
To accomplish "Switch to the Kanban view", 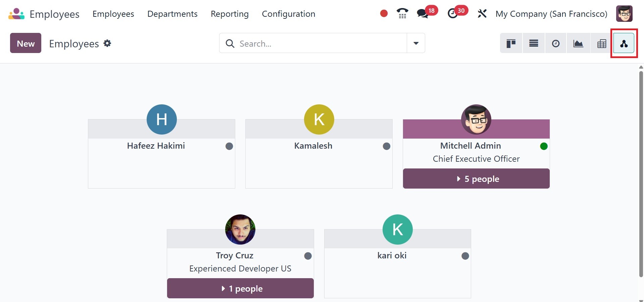I will click(x=511, y=43).
